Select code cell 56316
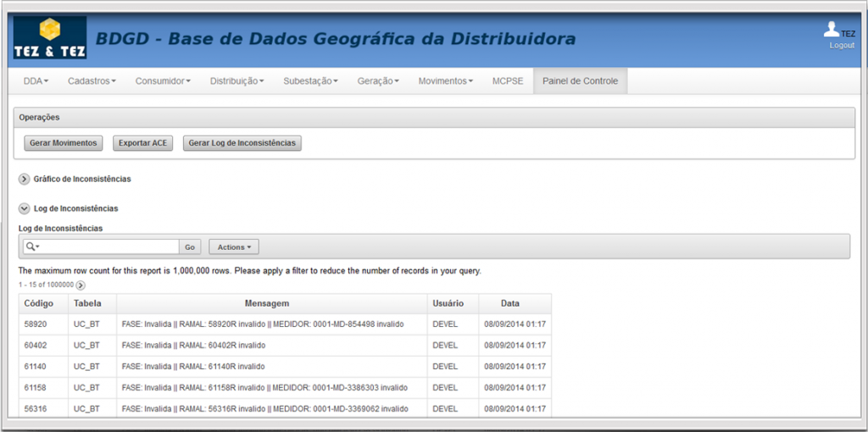Screen dimensions: 868x432 44,409
